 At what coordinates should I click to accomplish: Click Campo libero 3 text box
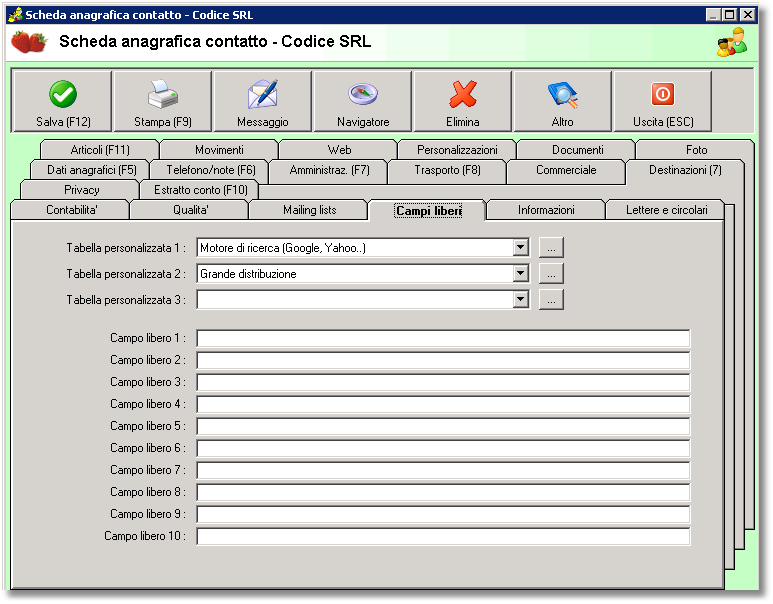coord(443,382)
